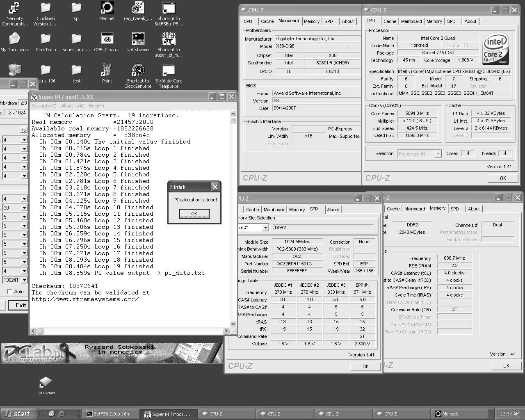Select SPD tab in CPU-Z Memory window
Viewport: 525px width, 420px height.
[x=454, y=209]
